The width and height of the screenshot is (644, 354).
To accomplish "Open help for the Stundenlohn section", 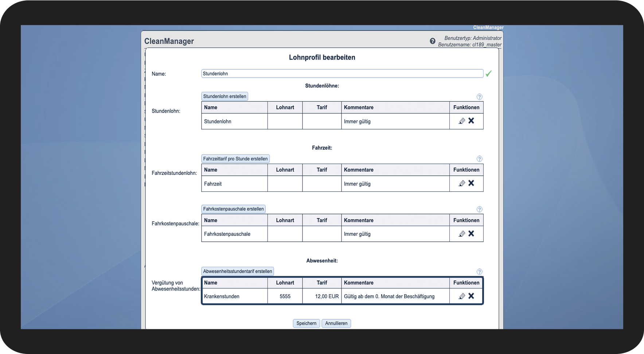I will pyautogui.click(x=479, y=97).
